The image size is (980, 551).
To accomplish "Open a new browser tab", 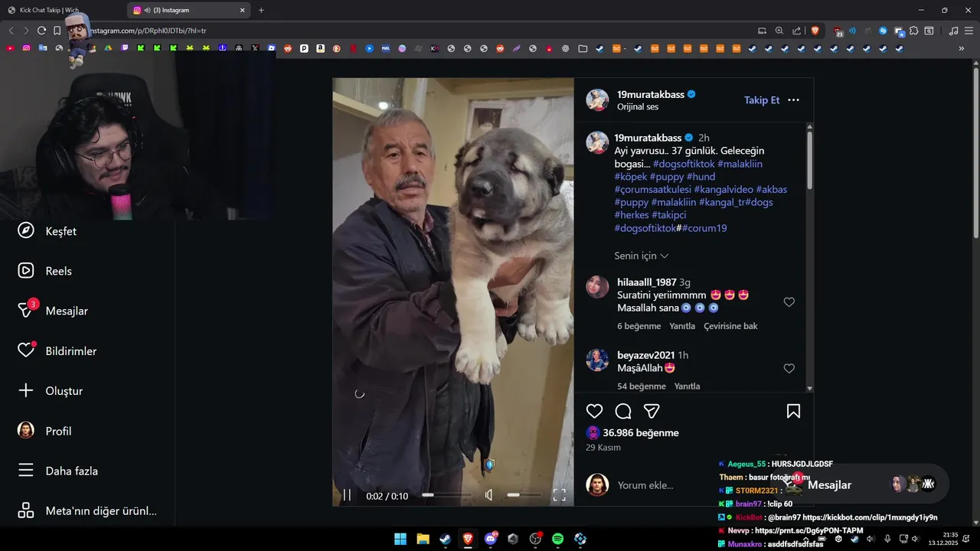I will pyautogui.click(x=261, y=10).
